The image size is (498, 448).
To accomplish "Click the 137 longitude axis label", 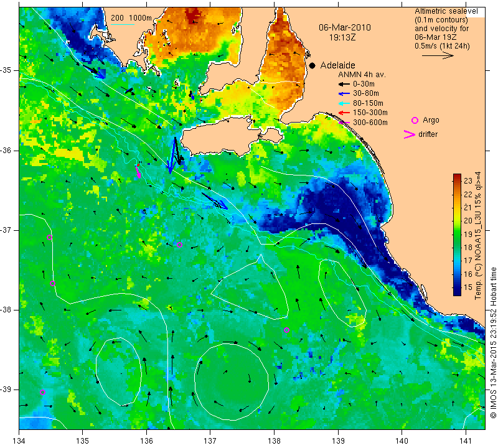I will click(x=210, y=441).
